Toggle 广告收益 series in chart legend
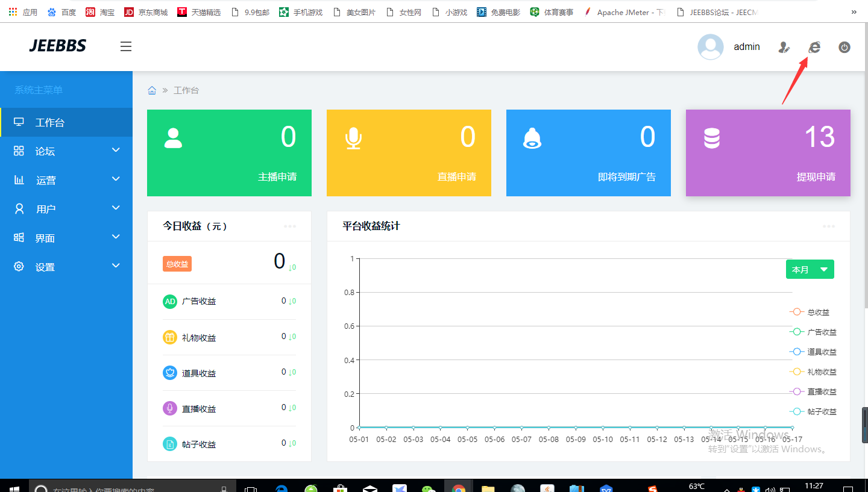This screenshot has height=492, width=868. pyautogui.click(x=813, y=332)
